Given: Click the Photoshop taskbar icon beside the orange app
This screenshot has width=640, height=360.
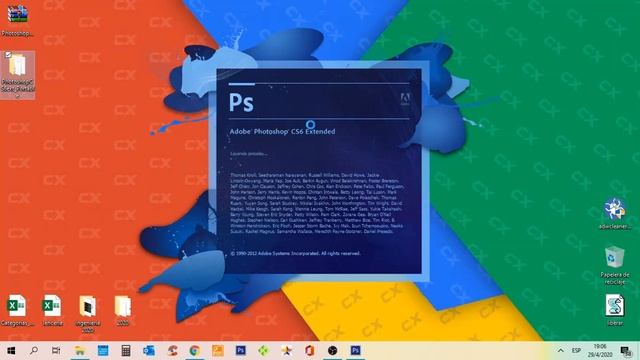Looking at the screenshot, I should [241, 351].
